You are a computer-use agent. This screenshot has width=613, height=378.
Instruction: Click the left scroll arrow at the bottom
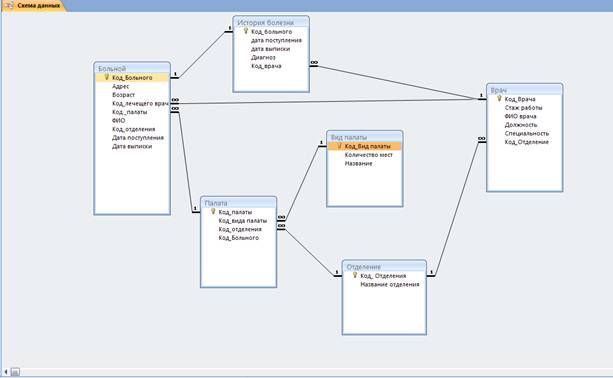(x=5, y=372)
